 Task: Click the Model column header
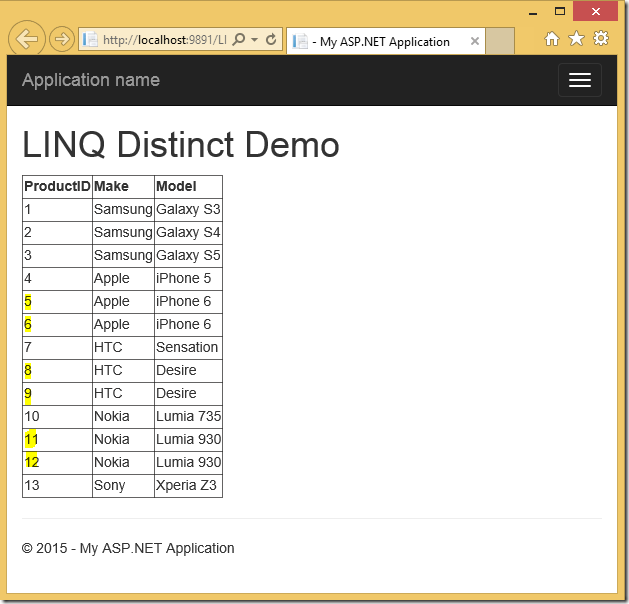click(188, 186)
